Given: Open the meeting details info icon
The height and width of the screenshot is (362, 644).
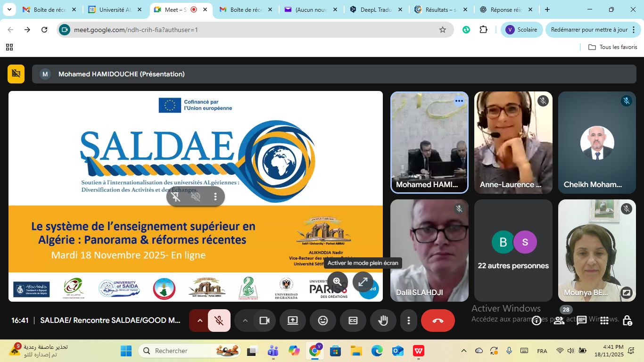Looking at the screenshot, I should tap(537, 321).
